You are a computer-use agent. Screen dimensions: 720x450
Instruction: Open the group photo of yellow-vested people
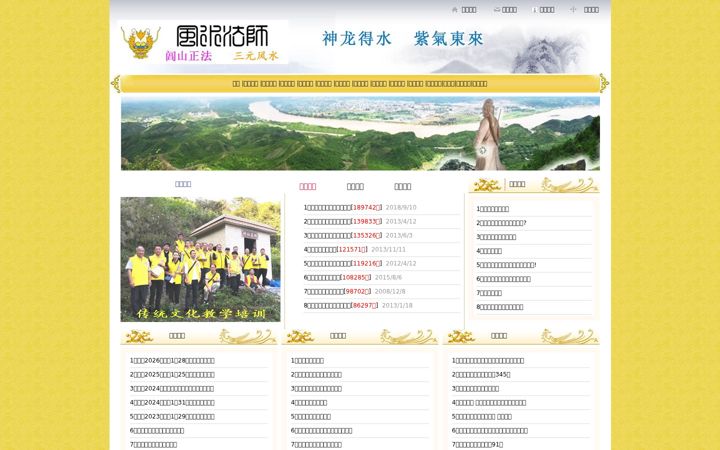pyautogui.click(x=200, y=259)
